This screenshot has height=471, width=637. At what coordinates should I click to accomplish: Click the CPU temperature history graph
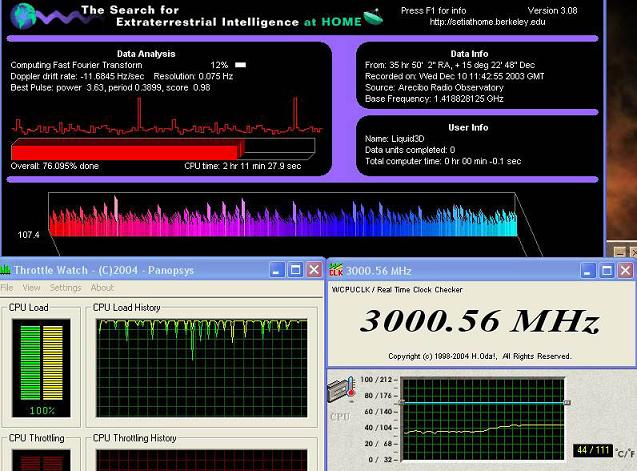point(483,419)
